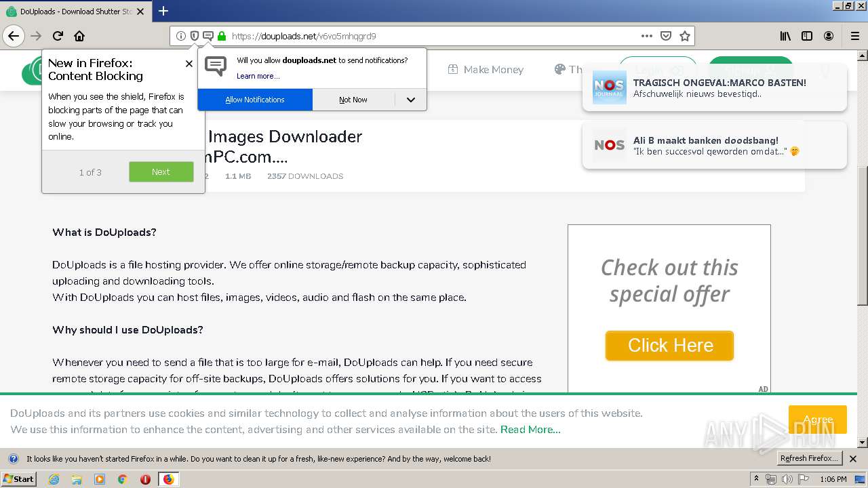Expand the Not Now dropdown arrow
This screenshot has height=488, width=868.
click(x=410, y=100)
